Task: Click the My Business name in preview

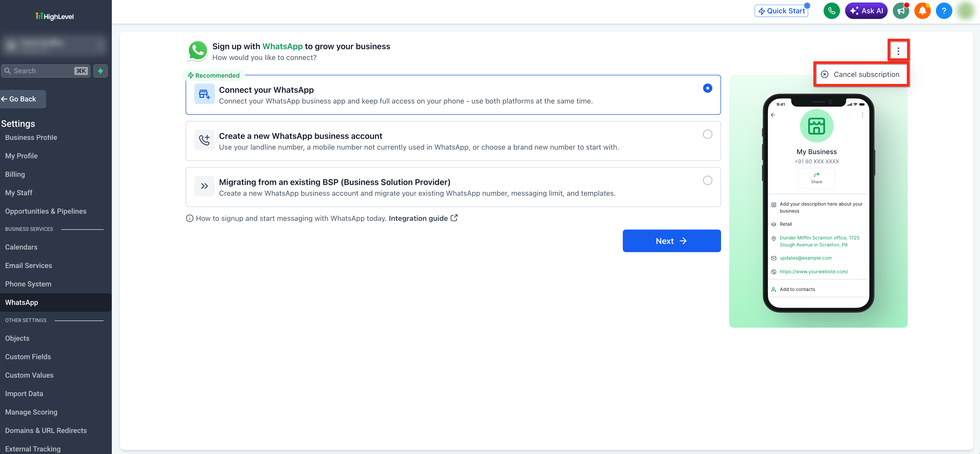Action: pos(816,152)
